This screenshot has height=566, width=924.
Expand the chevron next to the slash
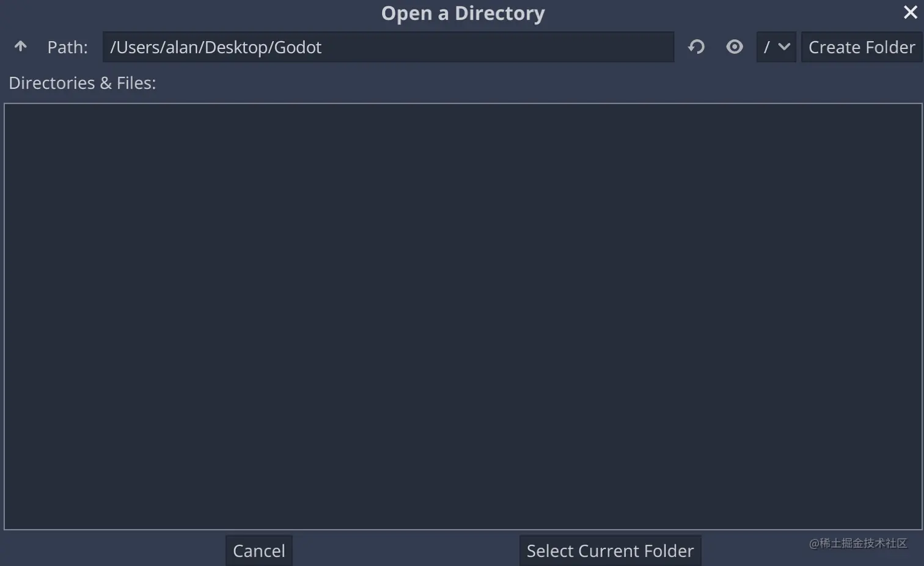(x=784, y=46)
